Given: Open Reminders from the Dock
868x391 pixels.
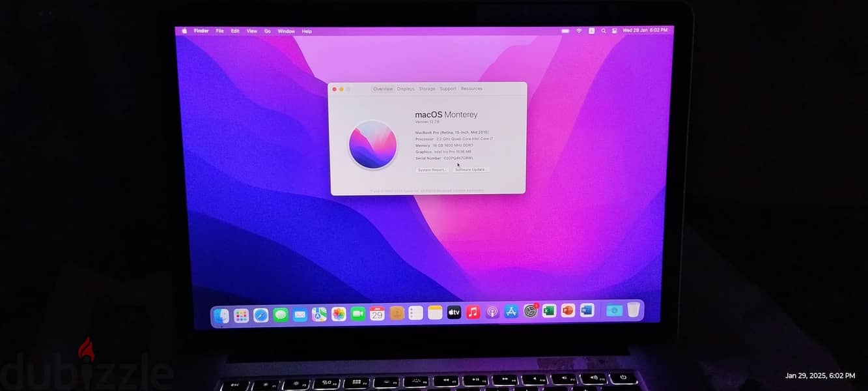Looking at the screenshot, I should click(415, 313).
